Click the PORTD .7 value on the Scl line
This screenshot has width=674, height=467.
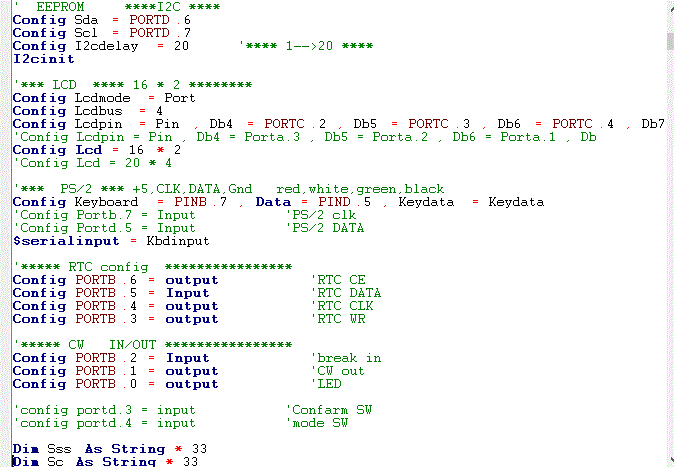(132, 33)
